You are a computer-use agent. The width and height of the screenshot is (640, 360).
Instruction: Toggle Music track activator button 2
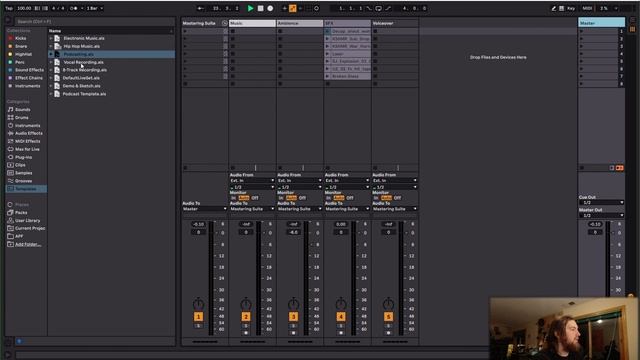tap(246, 317)
